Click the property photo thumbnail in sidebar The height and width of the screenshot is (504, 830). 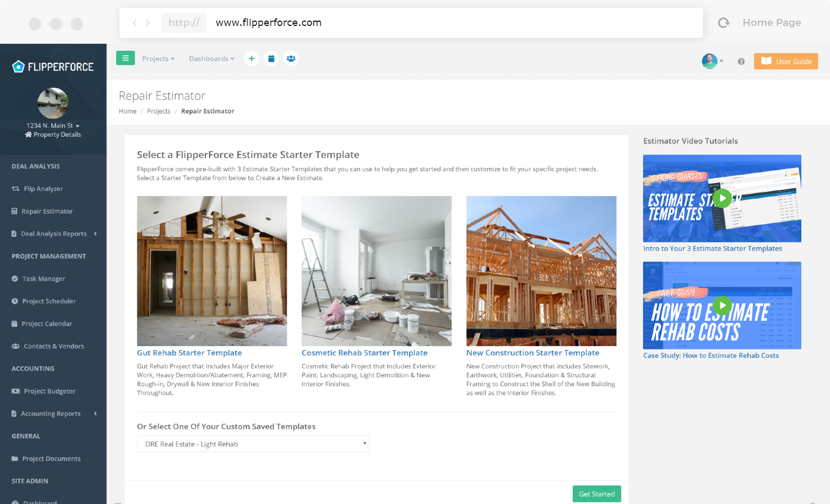click(x=53, y=103)
